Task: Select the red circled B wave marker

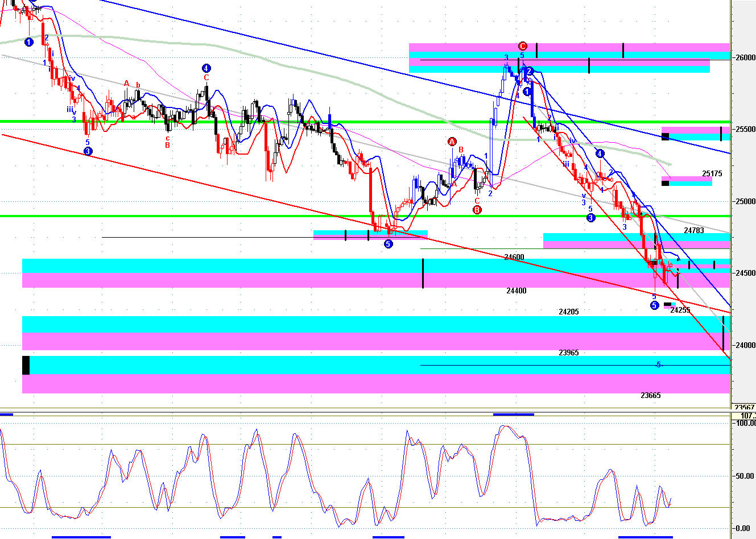Action: tap(477, 210)
